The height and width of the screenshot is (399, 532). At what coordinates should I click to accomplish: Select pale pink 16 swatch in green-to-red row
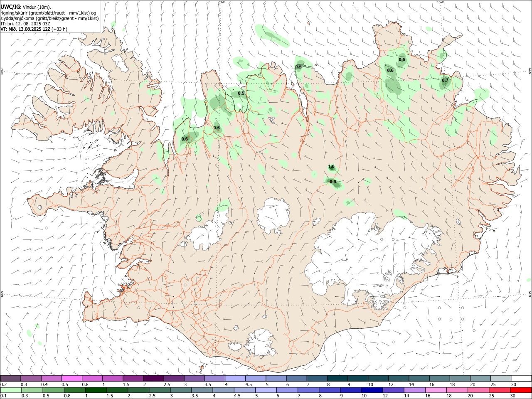pos(435,390)
